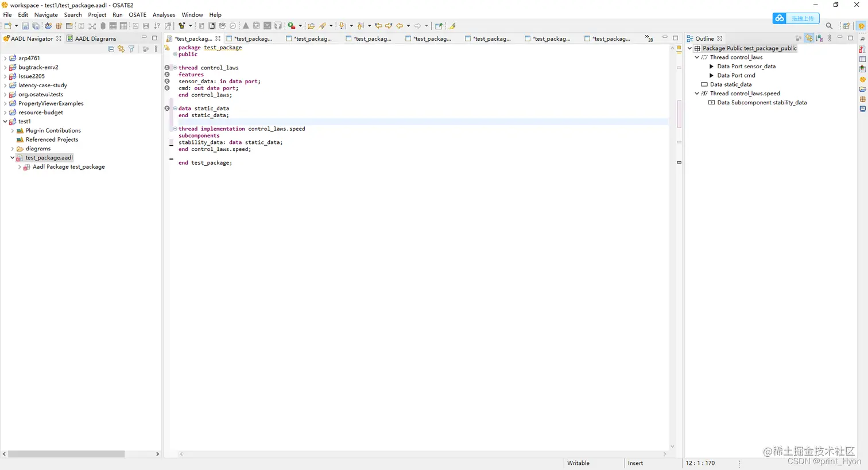Collapse Thread control_laws in Outline
868x470 pixels.
click(697, 57)
